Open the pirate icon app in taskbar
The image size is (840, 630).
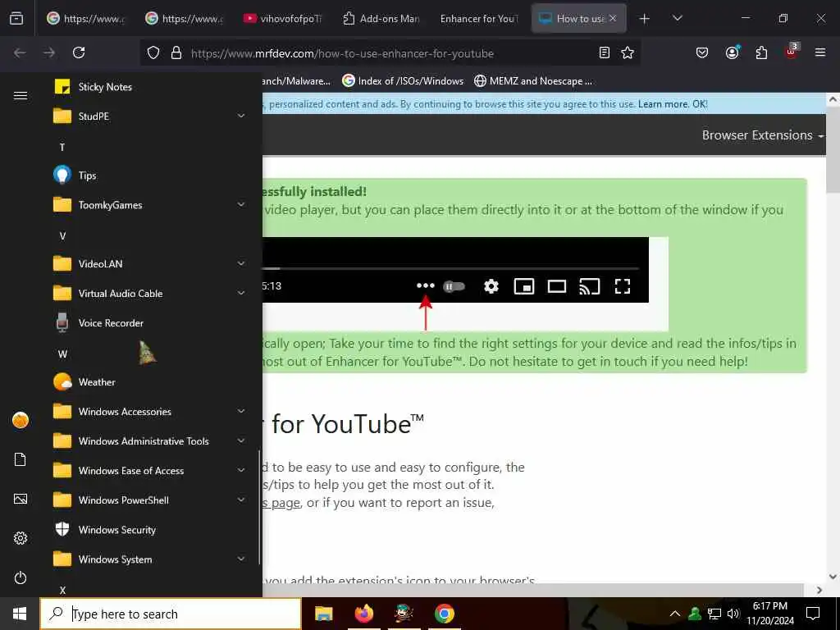click(x=404, y=614)
